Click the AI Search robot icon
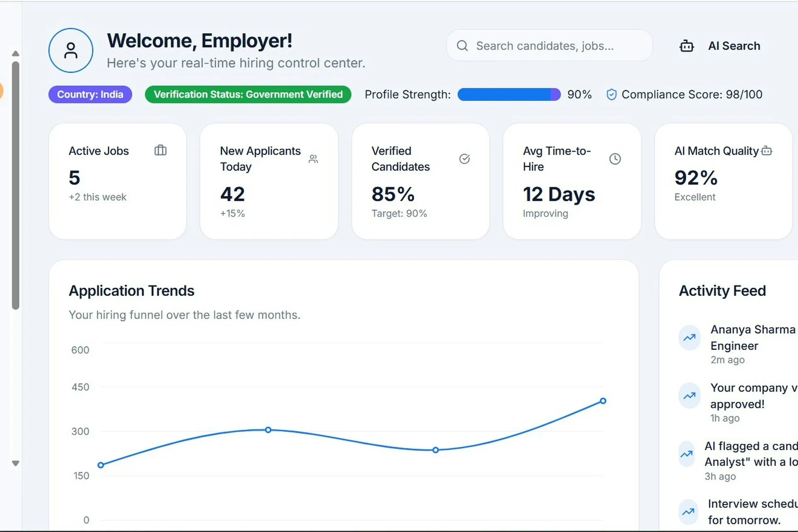 686,46
